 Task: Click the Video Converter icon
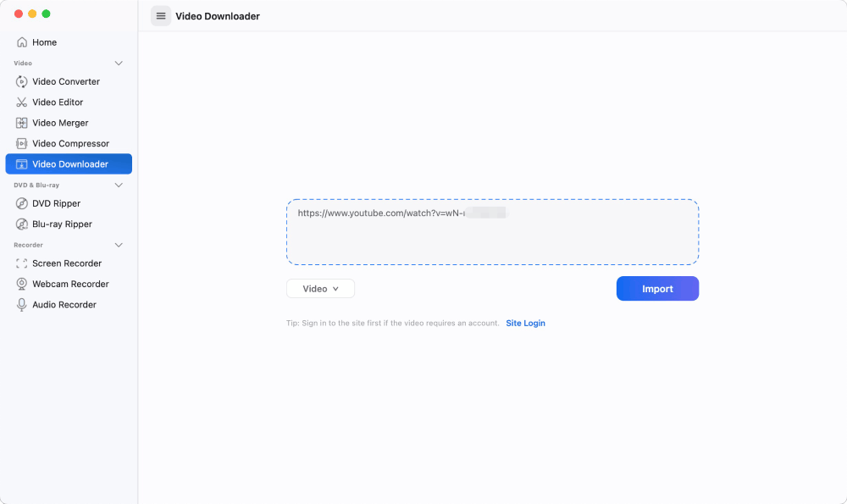pos(22,81)
